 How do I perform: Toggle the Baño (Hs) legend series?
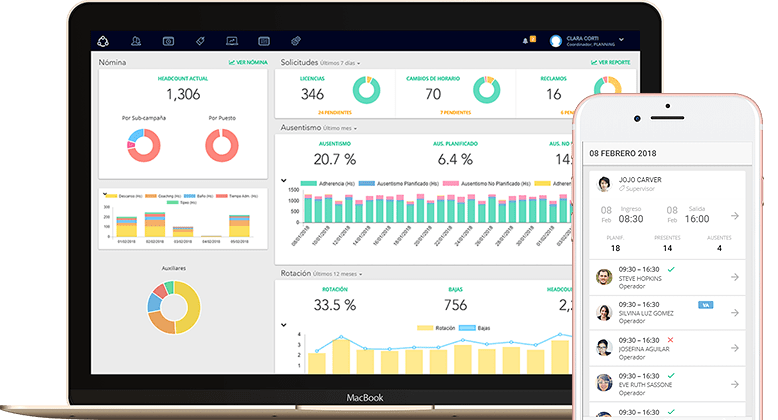[198, 196]
